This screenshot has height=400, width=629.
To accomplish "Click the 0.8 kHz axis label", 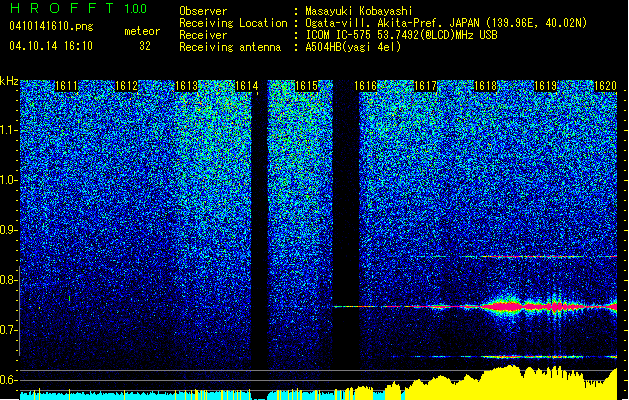I will tap(9, 280).
